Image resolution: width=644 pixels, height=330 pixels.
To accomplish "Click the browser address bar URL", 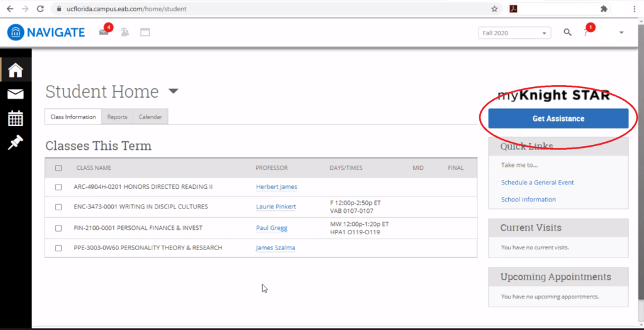I will [x=126, y=9].
